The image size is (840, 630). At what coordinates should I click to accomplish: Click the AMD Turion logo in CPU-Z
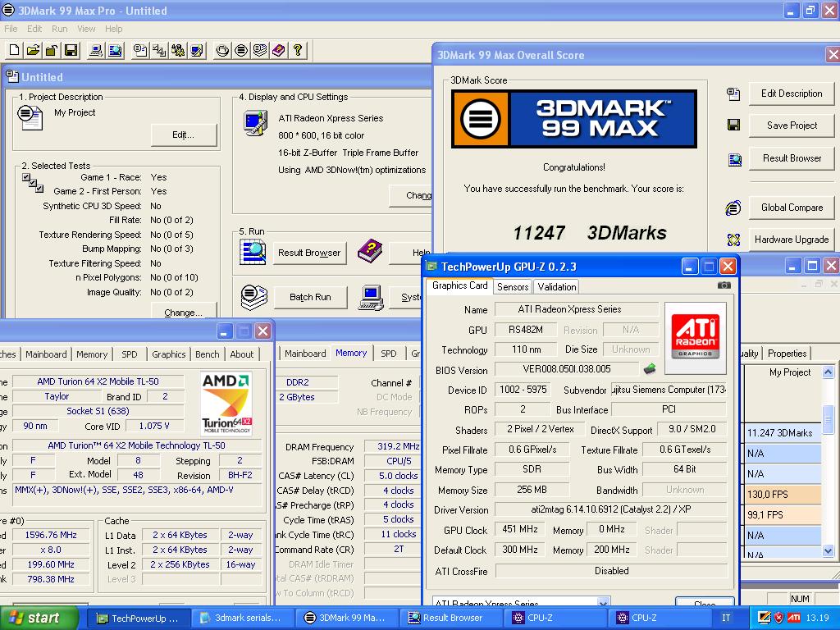tap(226, 404)
